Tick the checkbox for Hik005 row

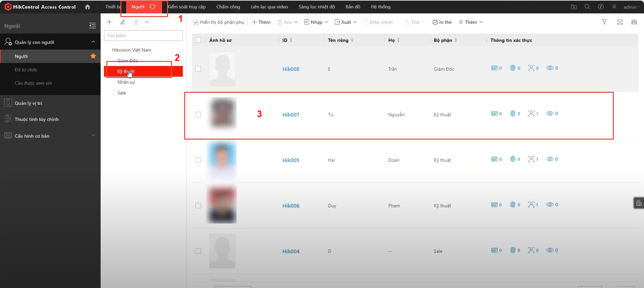click(x=198, y=160)
